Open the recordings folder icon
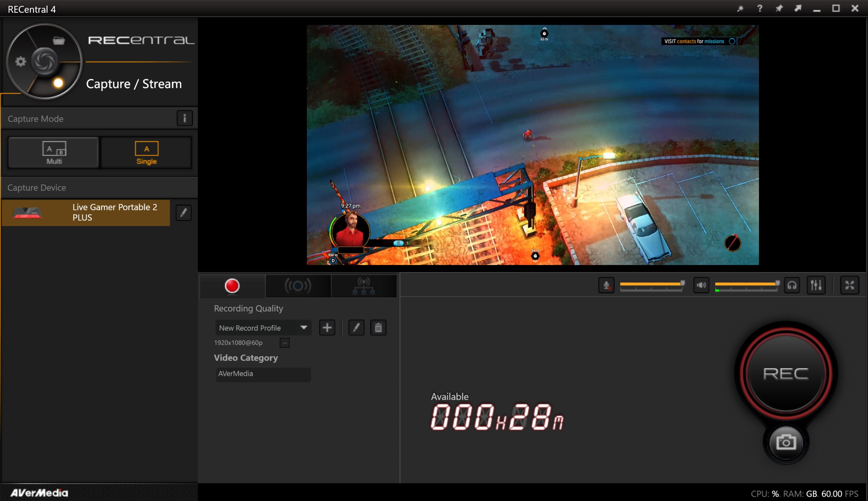Viewport: 868px width, 501px height. tap(58, 40)
